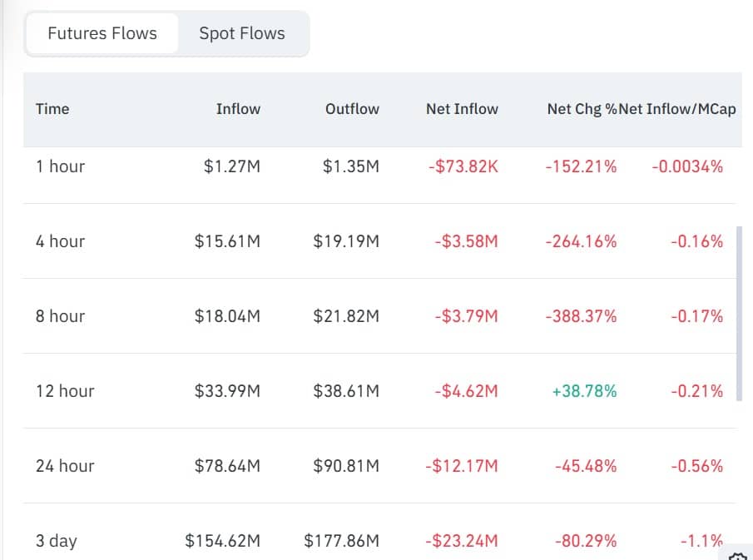The width and height of the screenshot is (753, 560).
Task: Select the 1 hour row label
Action: point(61,166)
